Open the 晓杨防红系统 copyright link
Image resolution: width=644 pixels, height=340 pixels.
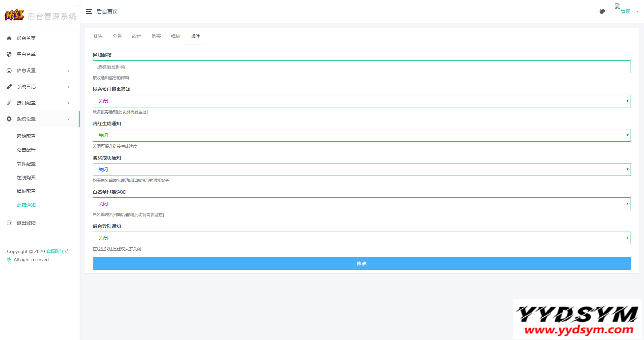click(57, 251)
